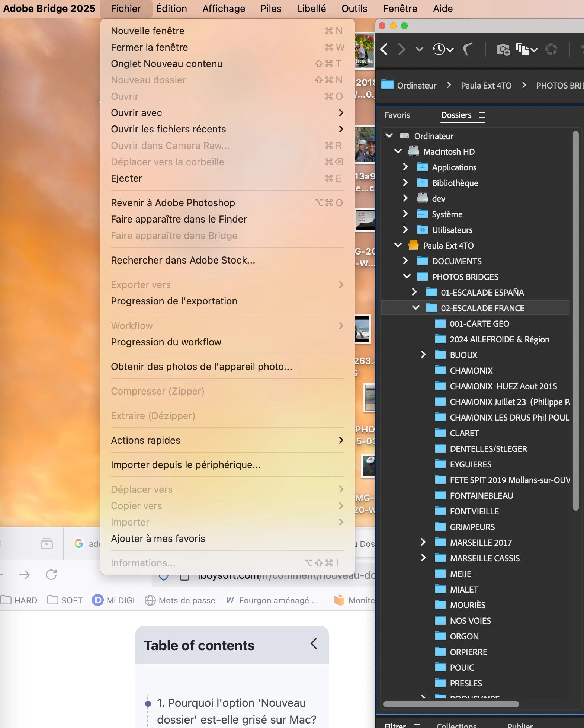Click the Bridge forward navigation arrow
Viewport: 584px width, 728px height.
401,49
